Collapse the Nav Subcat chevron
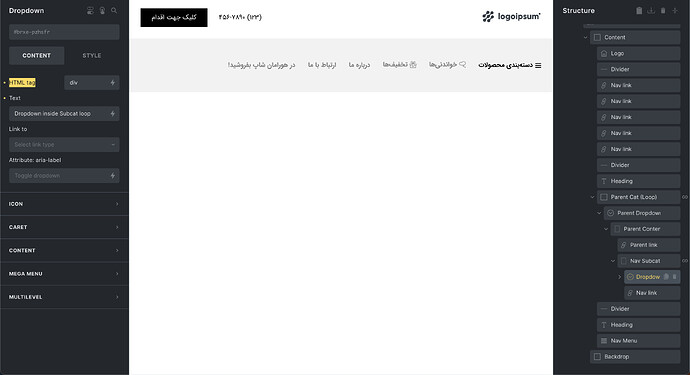Viewport: 690px width, 375px height. coord(613,261)
